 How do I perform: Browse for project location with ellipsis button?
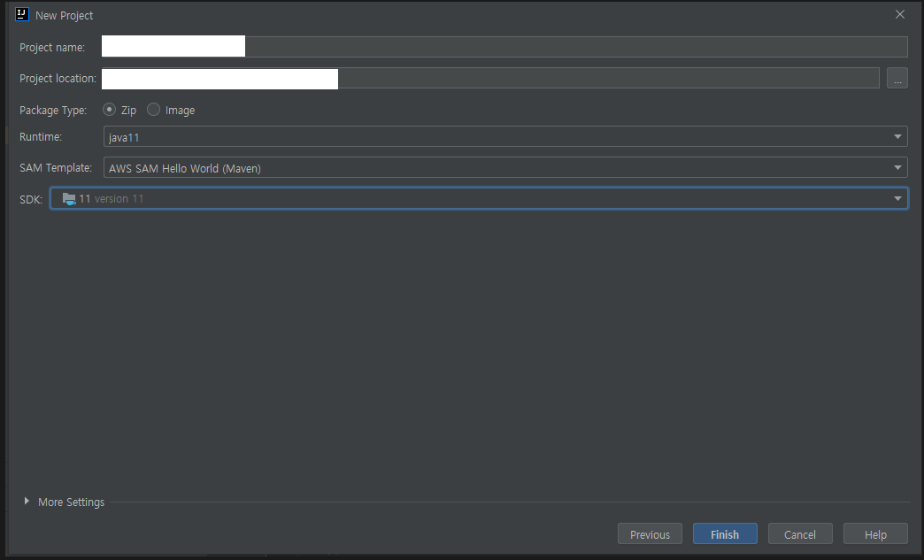pyautogui.click(x=897, y=79)
